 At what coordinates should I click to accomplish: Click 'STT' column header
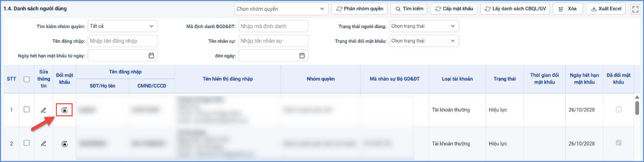[x=12, y=79]
